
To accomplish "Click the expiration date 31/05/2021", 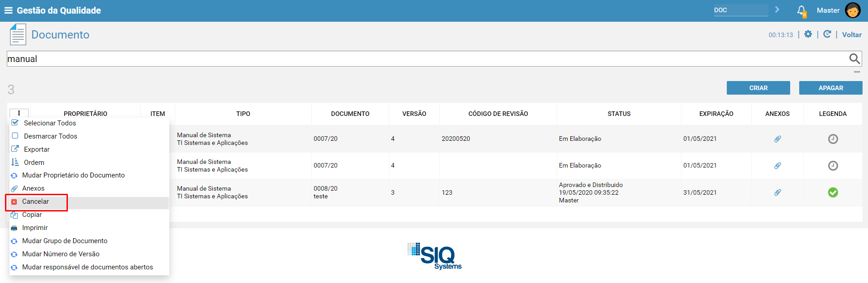I will 700,192.
